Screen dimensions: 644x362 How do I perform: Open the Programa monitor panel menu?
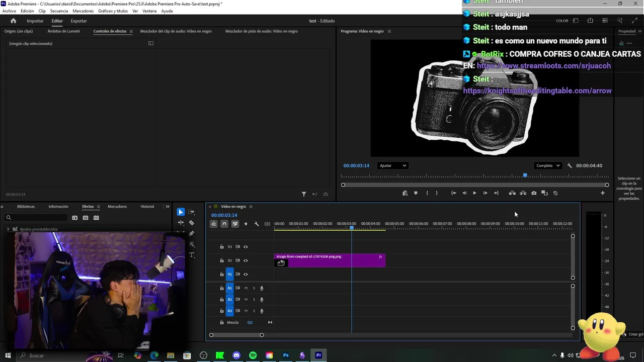click(389, 31)
